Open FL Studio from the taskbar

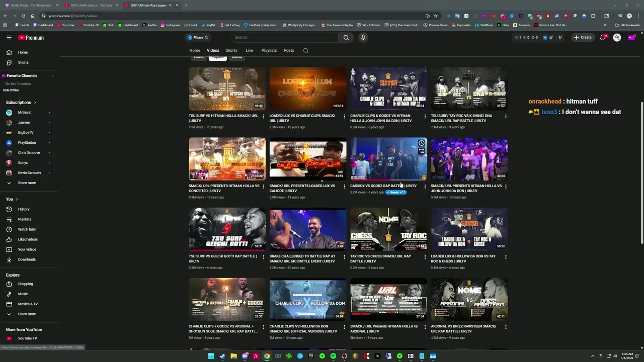355,356
